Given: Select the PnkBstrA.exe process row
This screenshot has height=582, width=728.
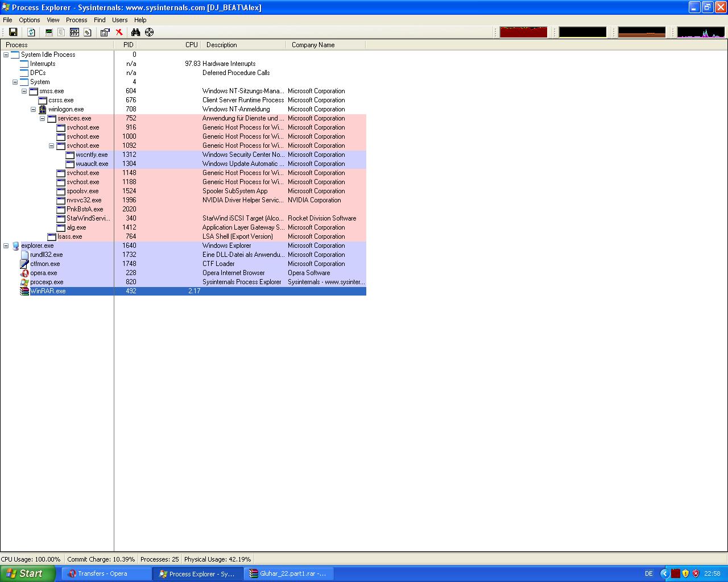Looking at the screenshot, I should tap(183, 209).
